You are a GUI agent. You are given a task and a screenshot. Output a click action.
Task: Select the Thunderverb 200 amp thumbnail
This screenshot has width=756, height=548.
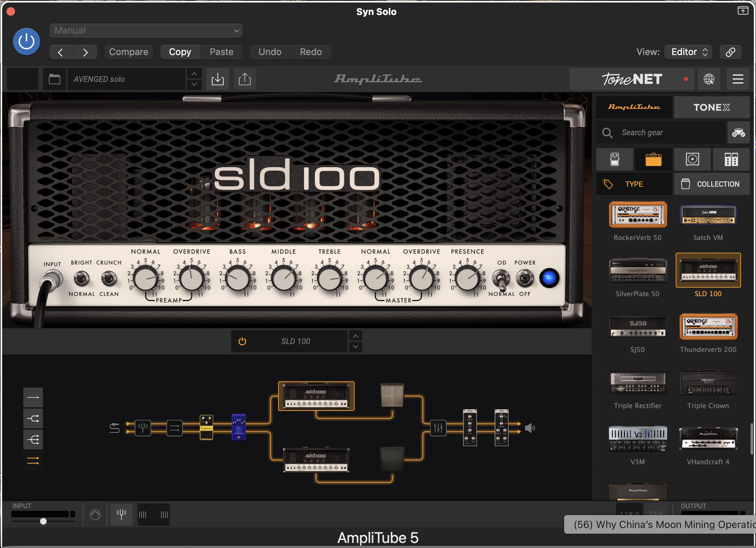pyautogui.click(x=708, y=327)
